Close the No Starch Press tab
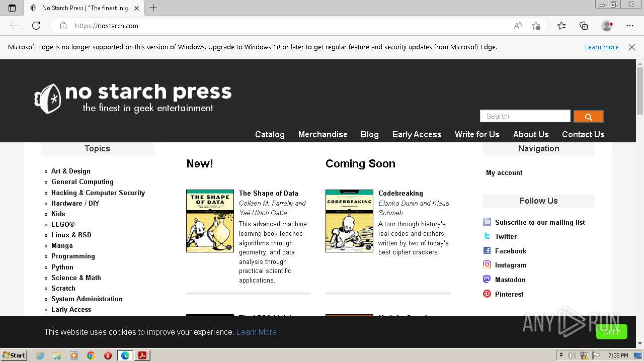 tap(136, 8)
